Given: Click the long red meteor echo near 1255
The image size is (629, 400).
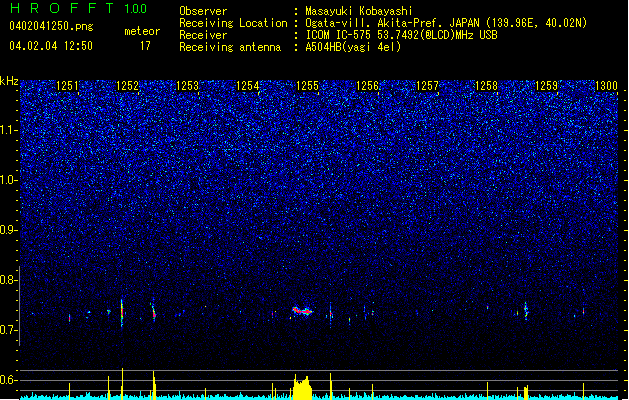Looking at the screenshot, I should tap(302, 311).
